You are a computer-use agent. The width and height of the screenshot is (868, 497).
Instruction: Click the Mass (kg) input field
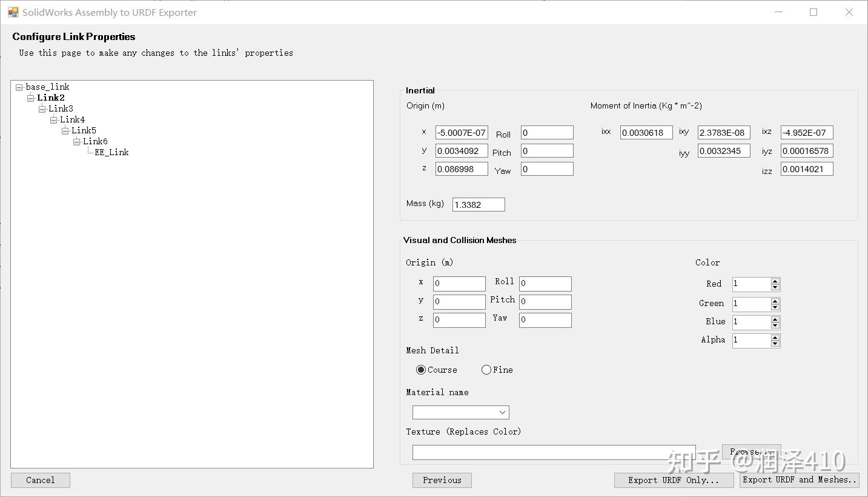479,205
